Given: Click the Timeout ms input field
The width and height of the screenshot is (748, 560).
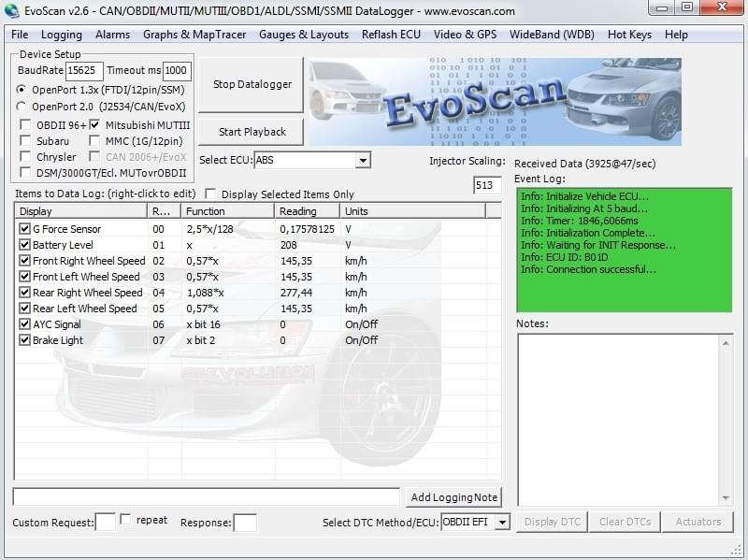Looking at the screenshot, I should click(177, 71).
